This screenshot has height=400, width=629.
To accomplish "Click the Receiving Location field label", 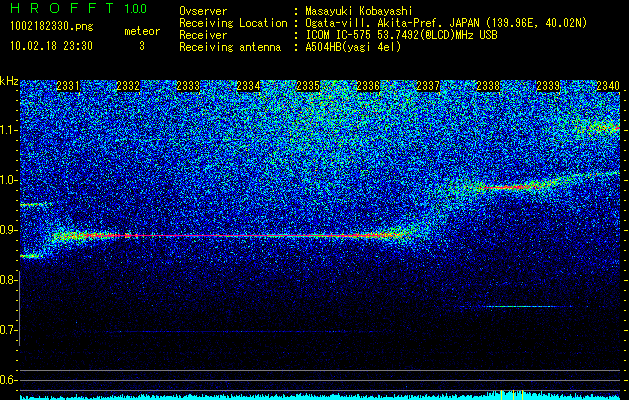I will [233, 23].
